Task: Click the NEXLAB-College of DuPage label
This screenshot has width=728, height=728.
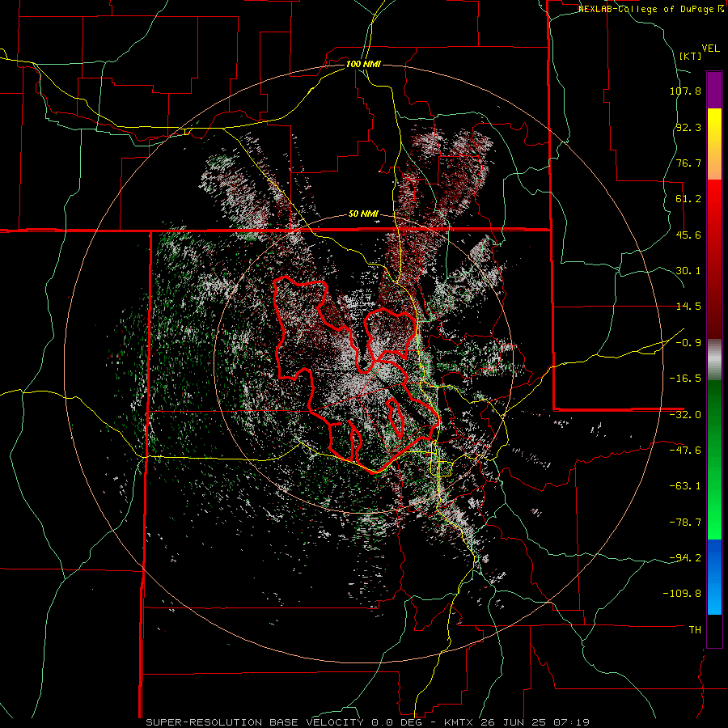Action: (x=645, y=9)
